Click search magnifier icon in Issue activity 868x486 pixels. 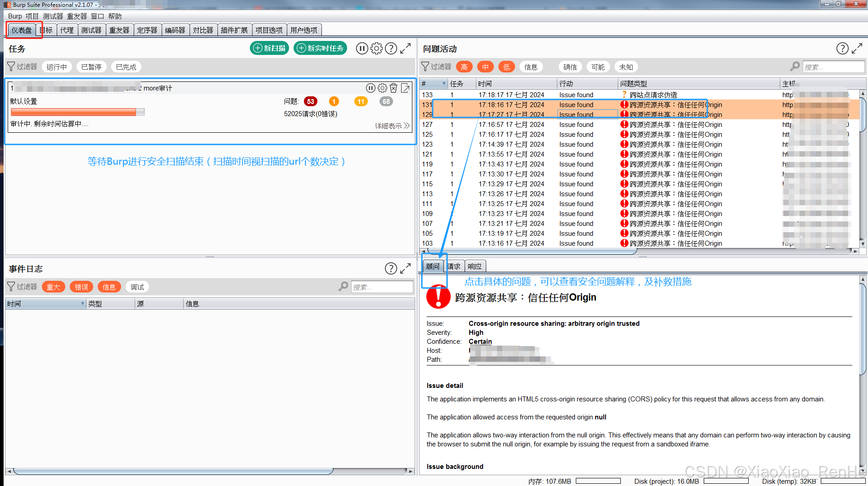pyautogui.click(x=795, y=67)
